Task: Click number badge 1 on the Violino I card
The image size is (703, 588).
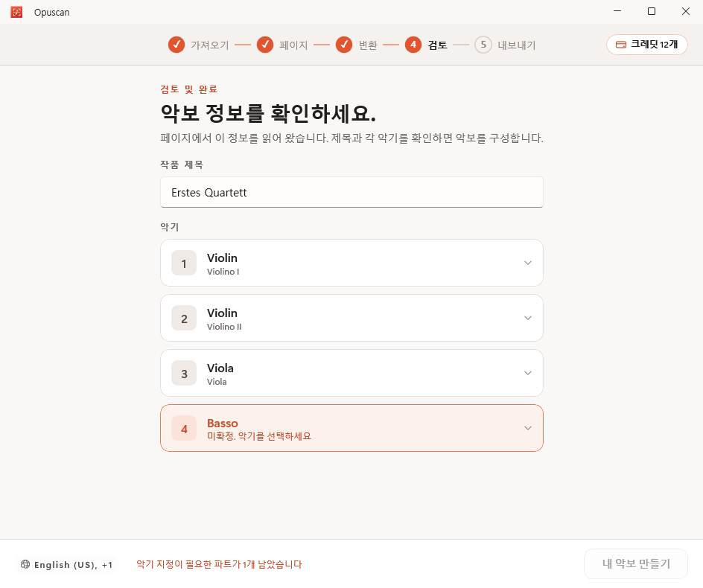Action: (x=184, y=263)
